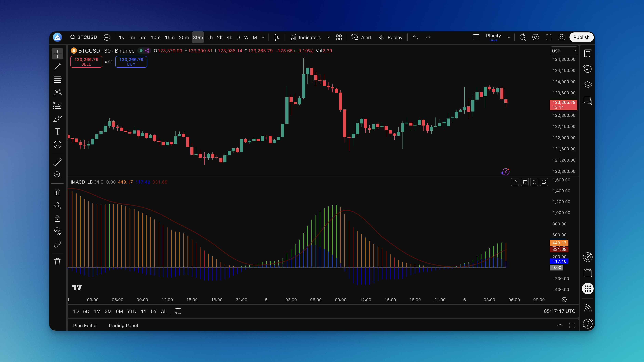The image size is (644, 362).
Task: Toggle fullscreen mode
Action: click(x=548, y=37)
